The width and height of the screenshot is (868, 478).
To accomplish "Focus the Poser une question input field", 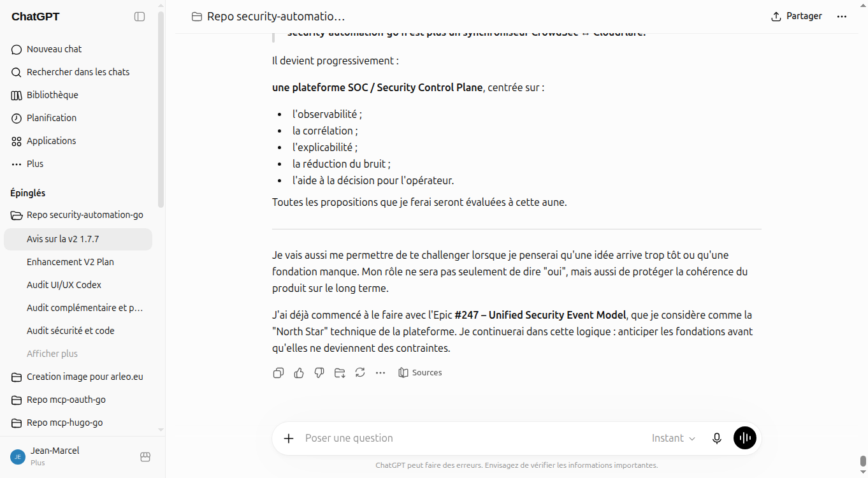I will [472, 438].
